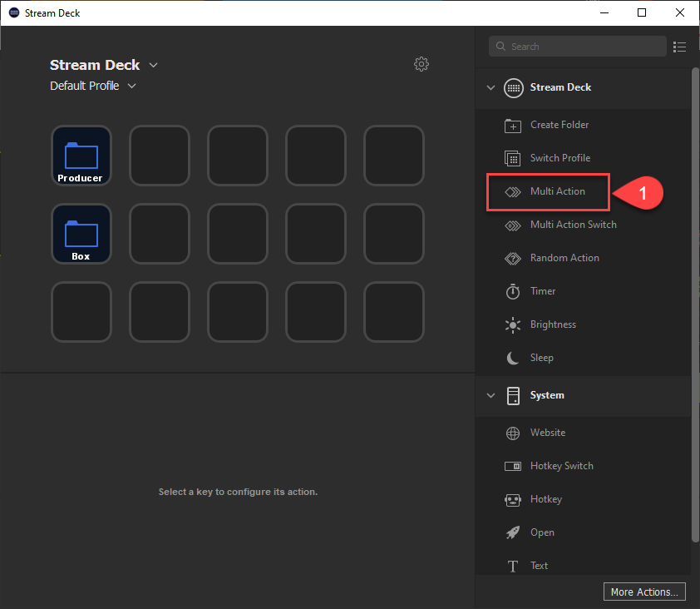
Task: Click in the actions Search field
Action: [577, 46]
